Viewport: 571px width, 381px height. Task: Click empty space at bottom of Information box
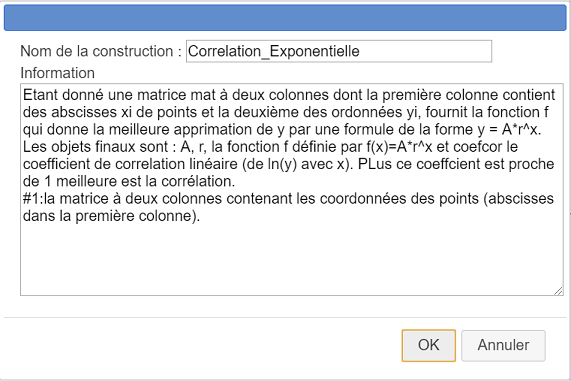point(291,259)
